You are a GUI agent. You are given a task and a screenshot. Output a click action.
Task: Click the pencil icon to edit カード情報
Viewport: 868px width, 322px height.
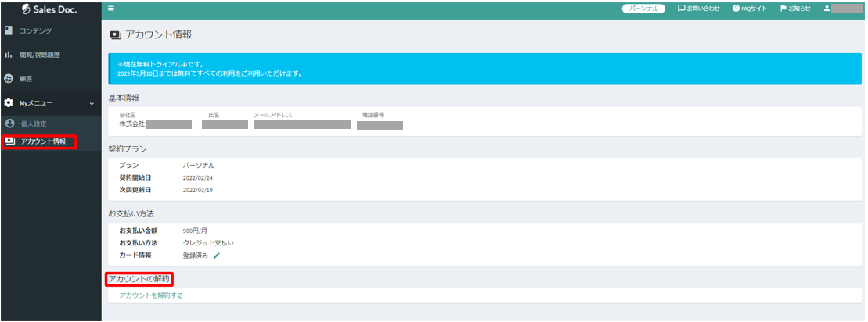(217, 256)
